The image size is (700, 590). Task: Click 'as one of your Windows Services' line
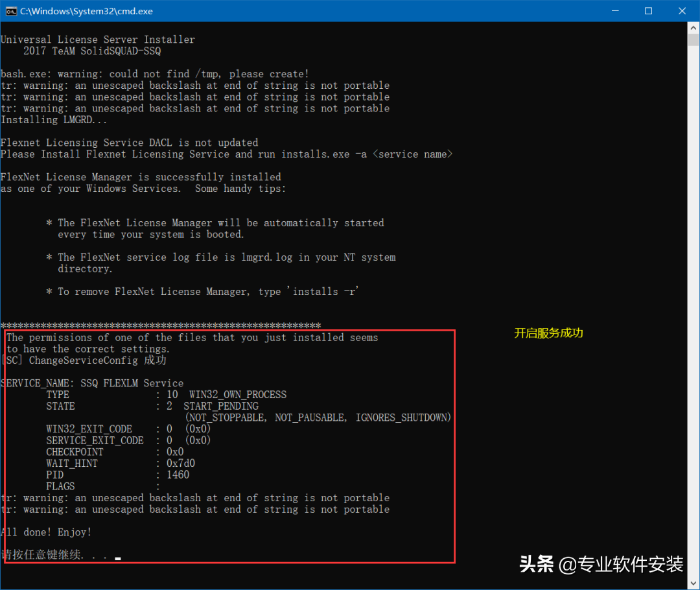(x=143, y=189)
